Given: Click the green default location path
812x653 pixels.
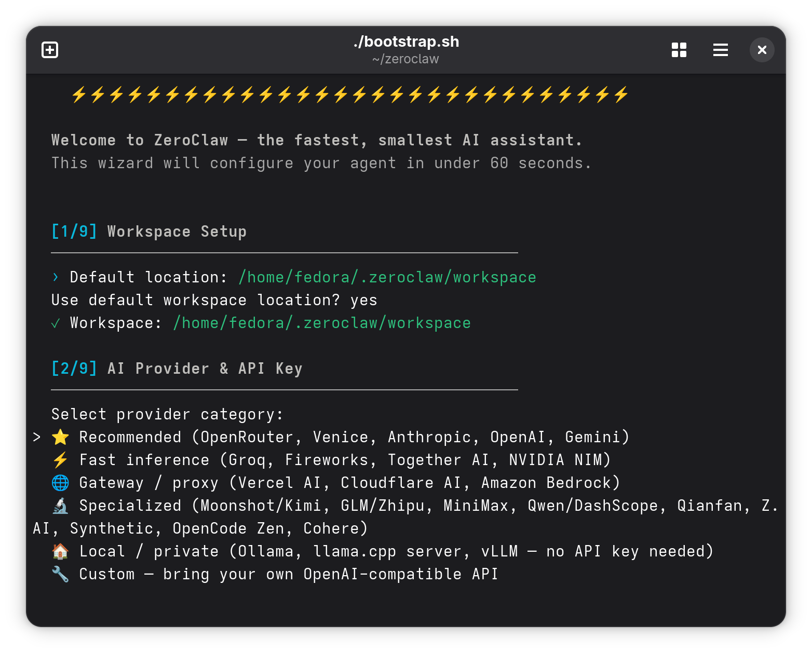Looking at the screenshot, I should (387, 277).
